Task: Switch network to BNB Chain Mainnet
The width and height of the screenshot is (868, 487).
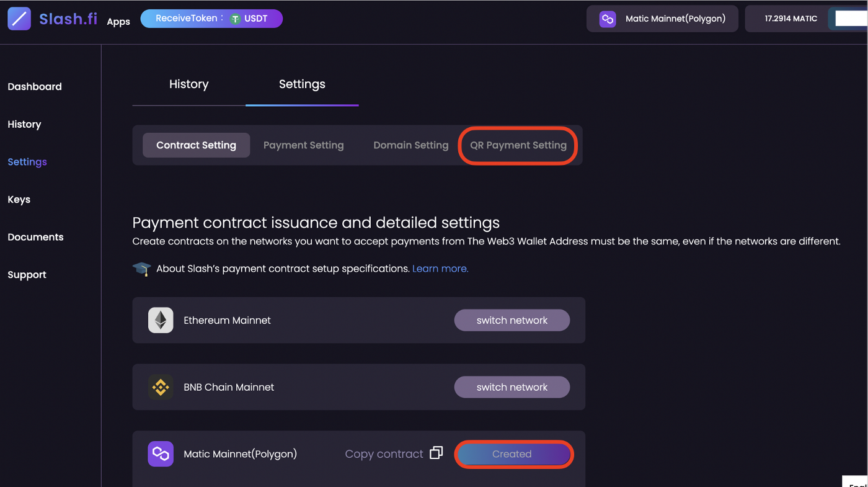Action: point(511,386)
